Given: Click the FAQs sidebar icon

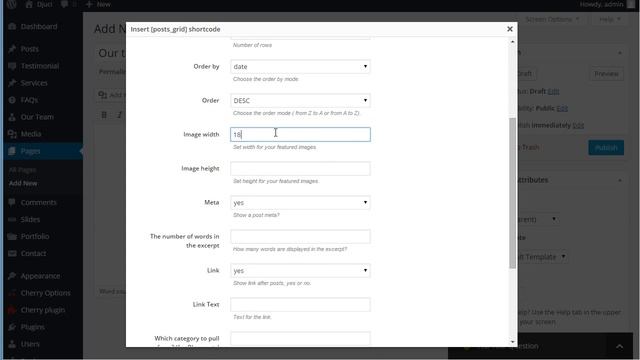Looking at the screenshot, I should pos(12,100).
